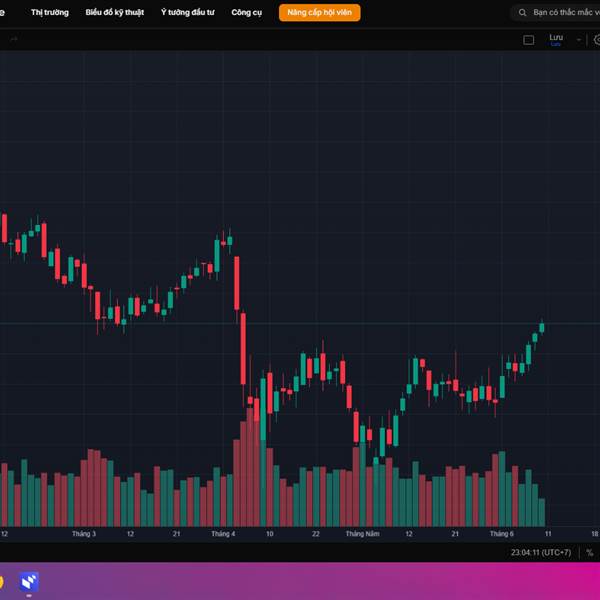Open the Công cụ menu

(246, 12)
